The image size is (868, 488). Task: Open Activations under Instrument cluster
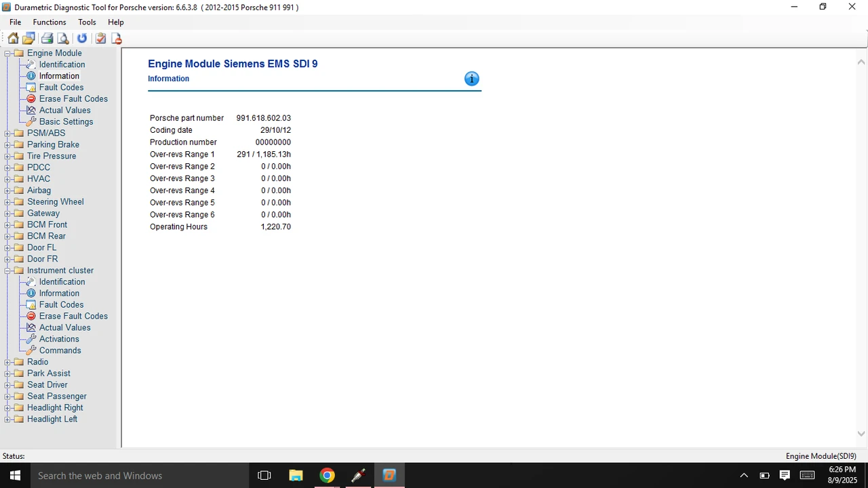59,340
